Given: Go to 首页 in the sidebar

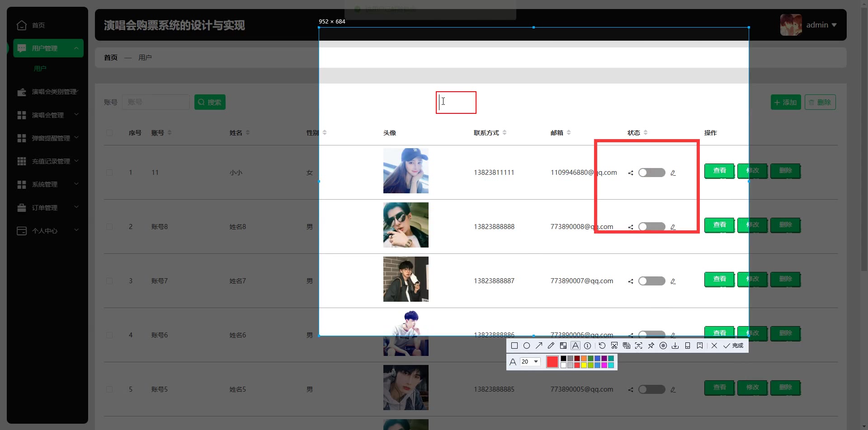Looking at the screenshot, I should 38,25.
